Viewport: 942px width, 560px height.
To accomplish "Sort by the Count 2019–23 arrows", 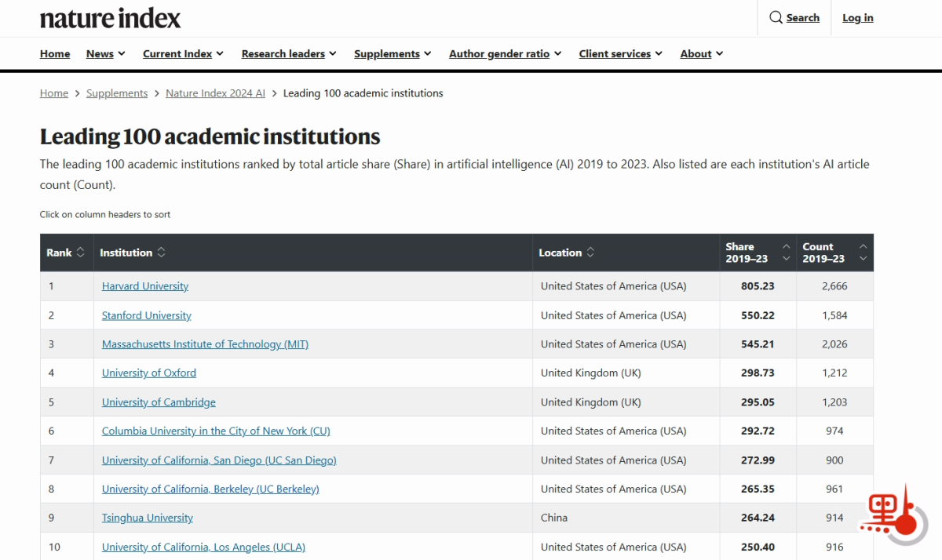I will point(863,253).
